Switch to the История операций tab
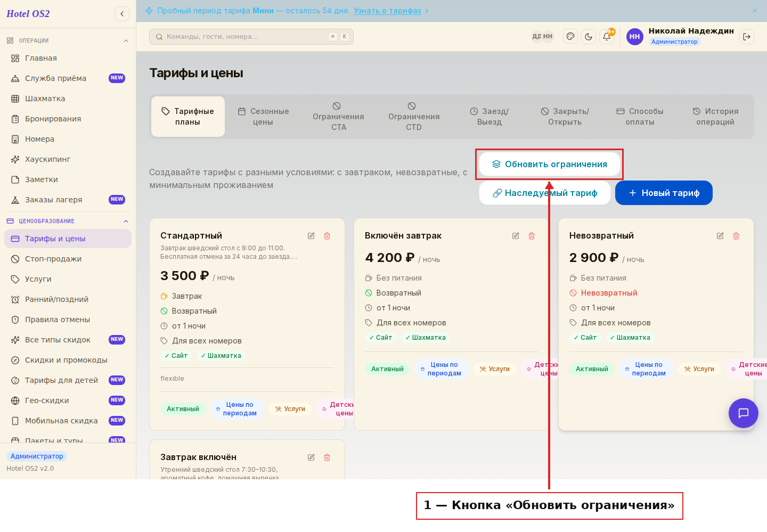 point(715,117)
